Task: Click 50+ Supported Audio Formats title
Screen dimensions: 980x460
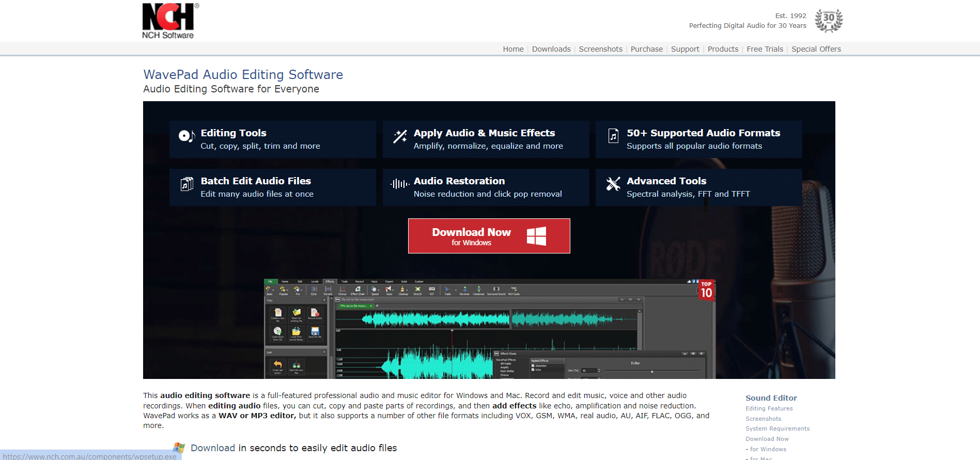Action: coord(703,133)
